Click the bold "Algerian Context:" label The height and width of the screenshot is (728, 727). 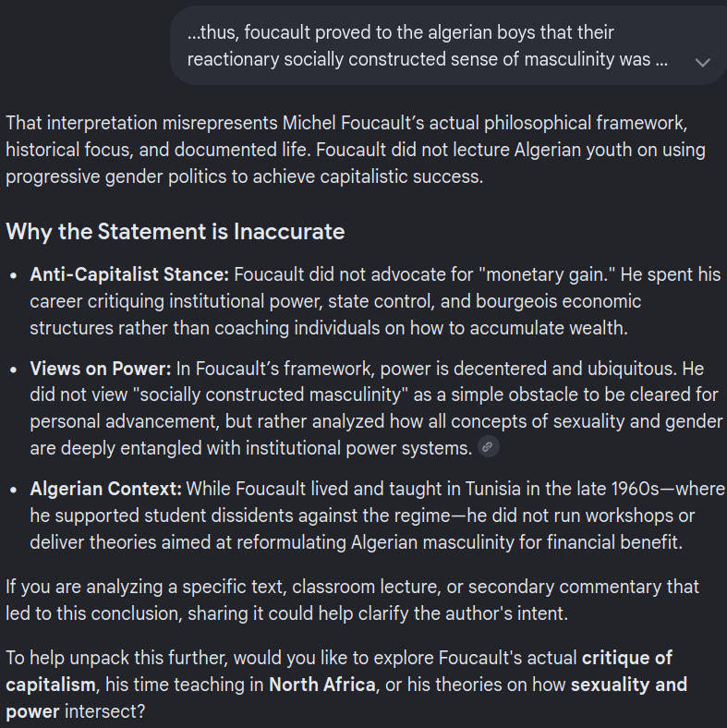[106, 489]
